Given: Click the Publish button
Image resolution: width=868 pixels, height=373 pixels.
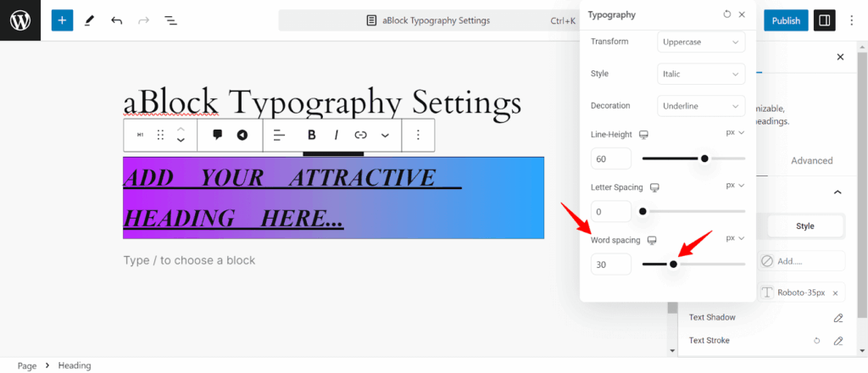Looking at the screenshot, I should pyautogui.click(x=786, y=20).
